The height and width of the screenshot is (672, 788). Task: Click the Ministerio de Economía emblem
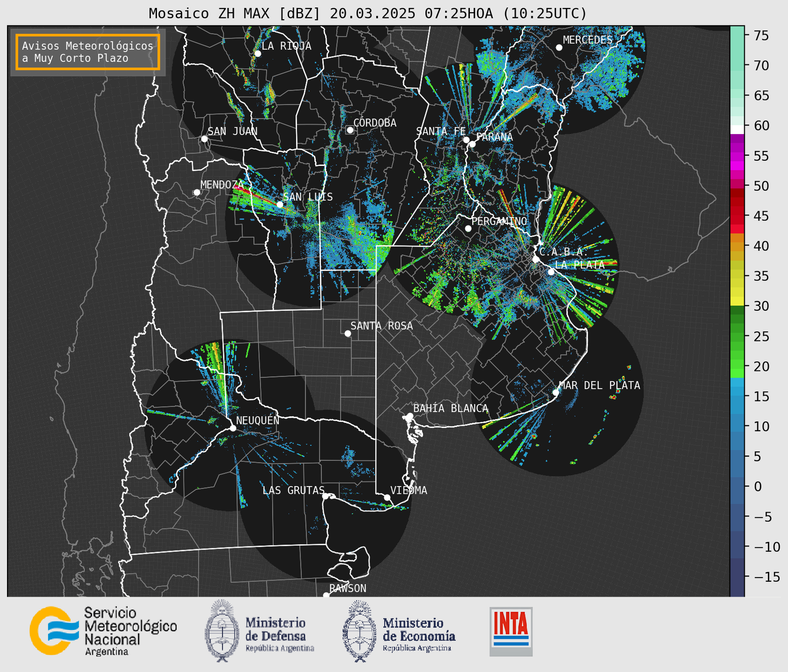tap(360, 631)
